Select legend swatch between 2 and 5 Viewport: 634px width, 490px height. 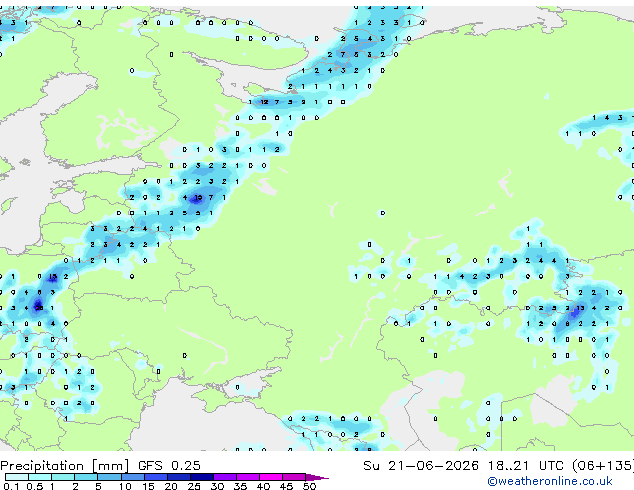[86, 477]
